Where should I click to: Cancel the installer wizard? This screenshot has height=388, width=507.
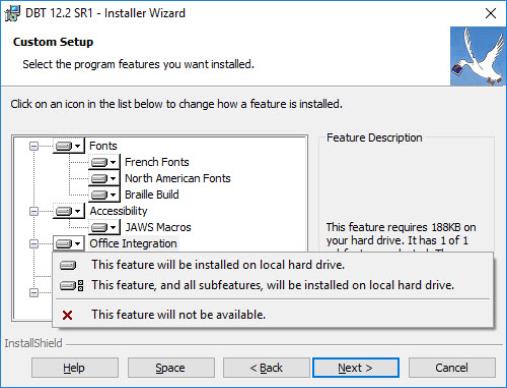pyautogui.click(x=452, y=368)
